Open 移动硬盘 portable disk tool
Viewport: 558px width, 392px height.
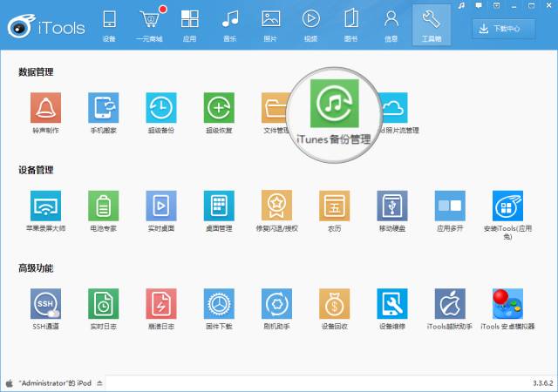[x=392, y=206]
